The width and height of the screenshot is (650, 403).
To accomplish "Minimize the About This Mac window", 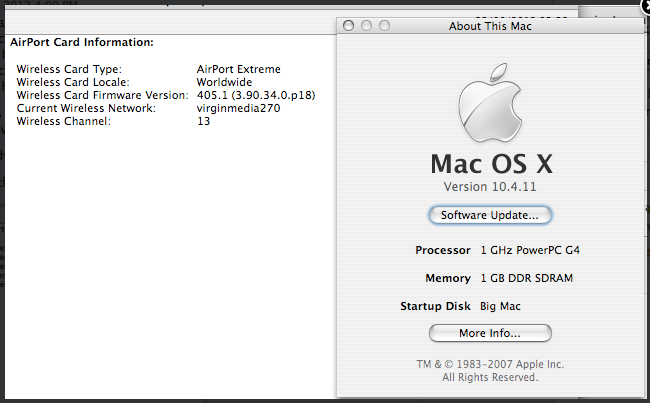I will click(x=366, y=26).
